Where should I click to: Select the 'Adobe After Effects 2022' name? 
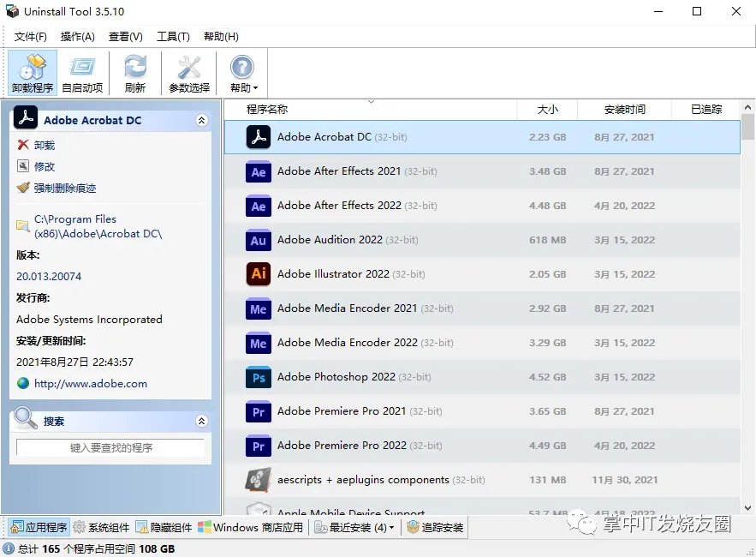[339, 206]
